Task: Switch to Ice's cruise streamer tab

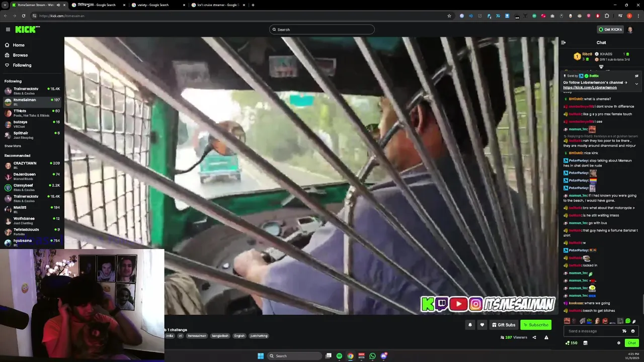Action: click(x=219, y=5)
